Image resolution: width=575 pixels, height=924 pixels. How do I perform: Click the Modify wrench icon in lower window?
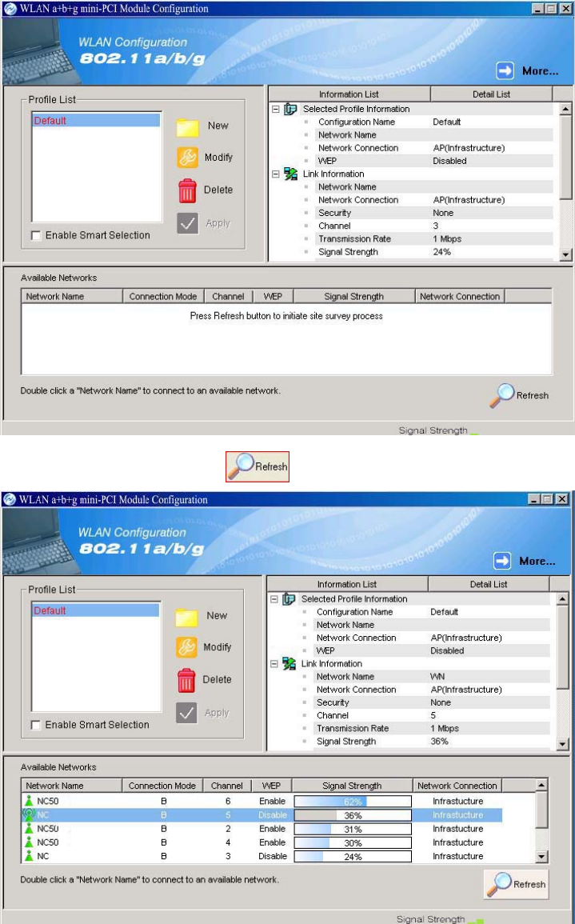(x=186, y=647)
